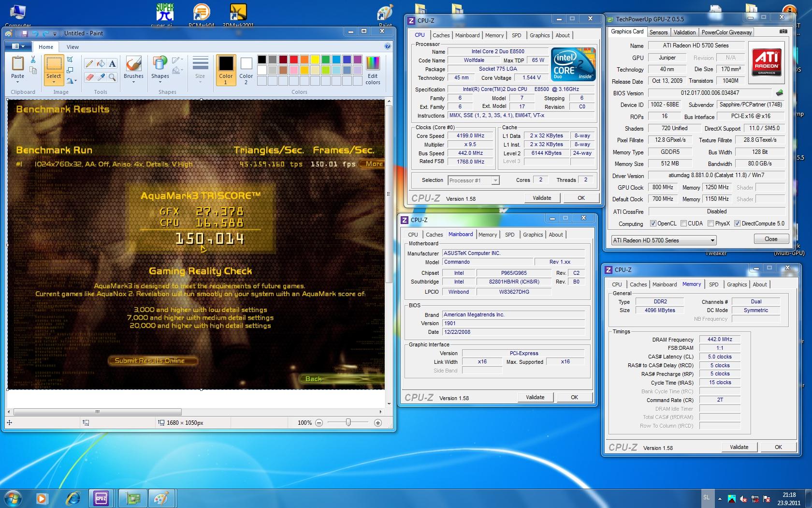812x508 pixels.
Task: Click the Paint zoom slider handle
Action: (x=348, y=422)
